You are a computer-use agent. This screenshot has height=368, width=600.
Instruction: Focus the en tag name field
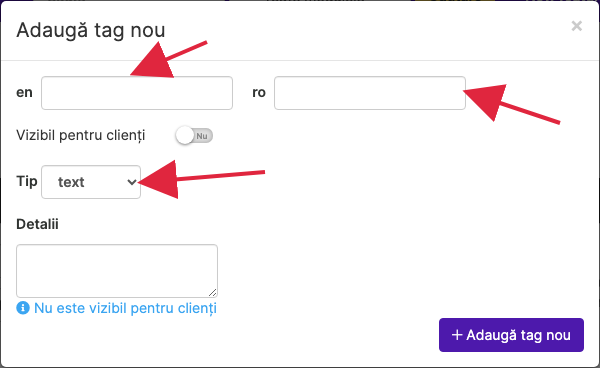click(137, 93)
